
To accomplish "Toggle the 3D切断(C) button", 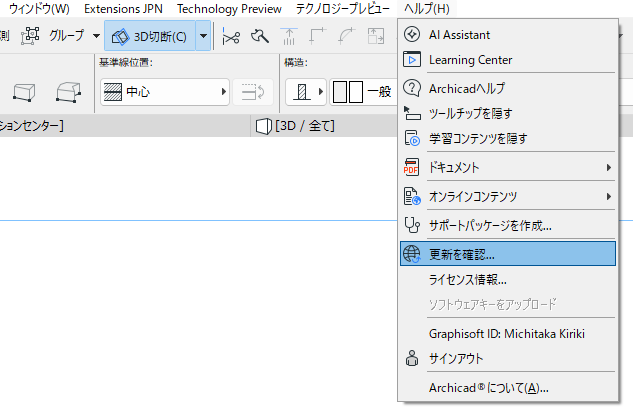I will point(150,36).
